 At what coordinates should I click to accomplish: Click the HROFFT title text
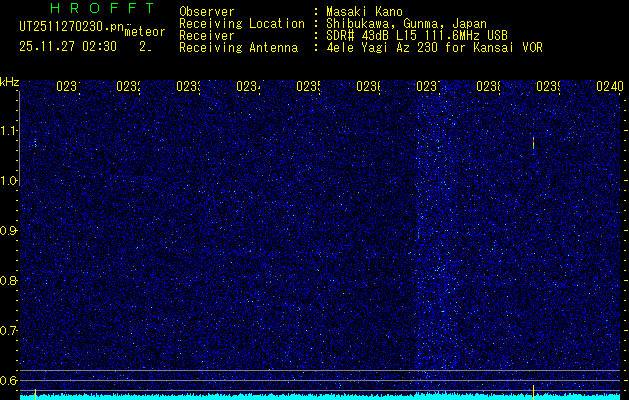pos(103,8)
